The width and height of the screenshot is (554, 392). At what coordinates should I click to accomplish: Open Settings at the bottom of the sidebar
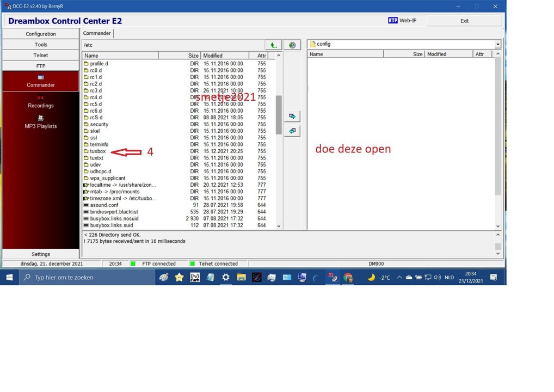click(41, 254)
